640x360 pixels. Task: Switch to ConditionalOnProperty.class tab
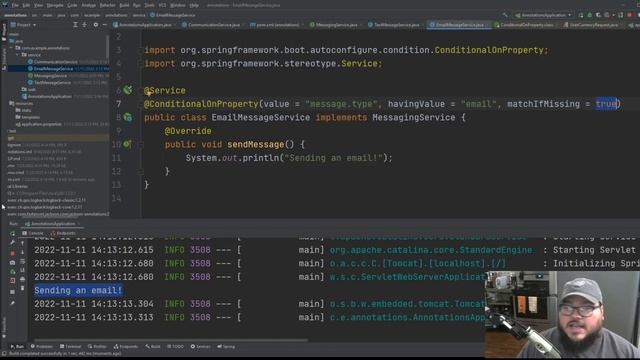coord(524,25)
